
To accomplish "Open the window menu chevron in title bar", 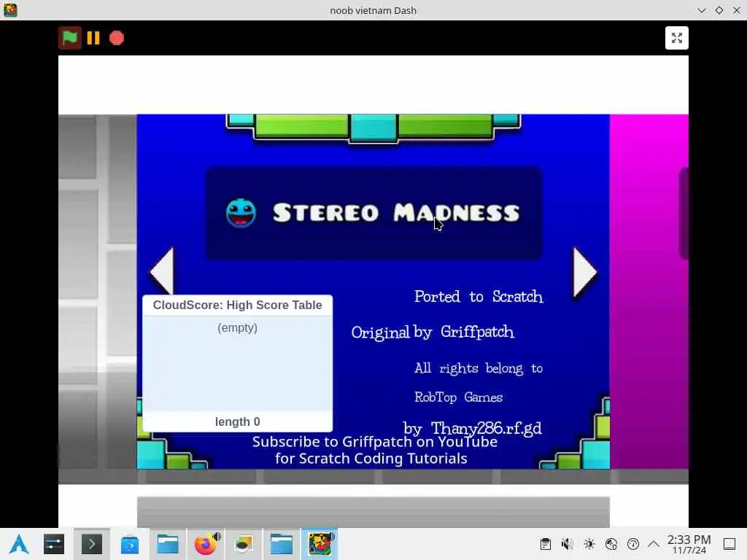I will click(701, 10).
